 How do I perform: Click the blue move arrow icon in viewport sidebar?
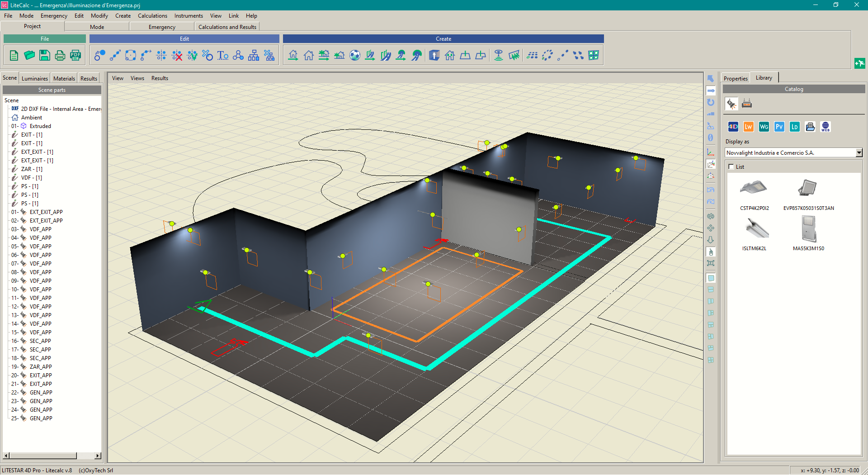click(711, 90)
